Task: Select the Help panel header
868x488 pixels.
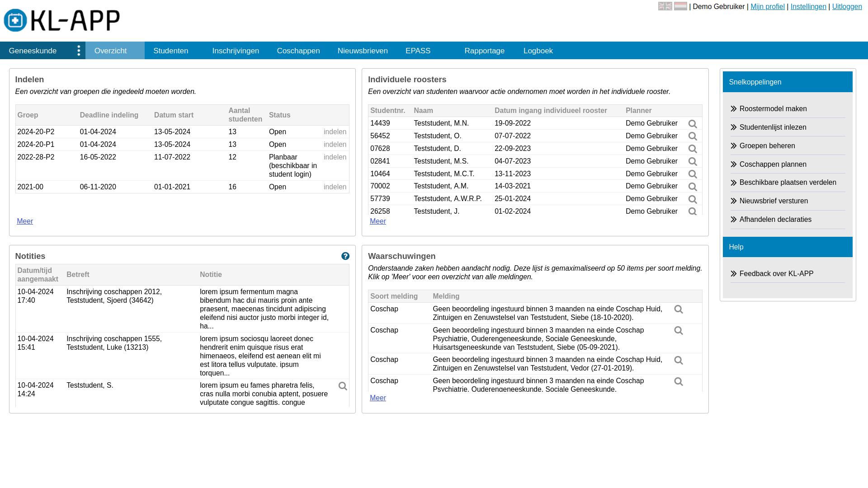Action: point(788,247)
